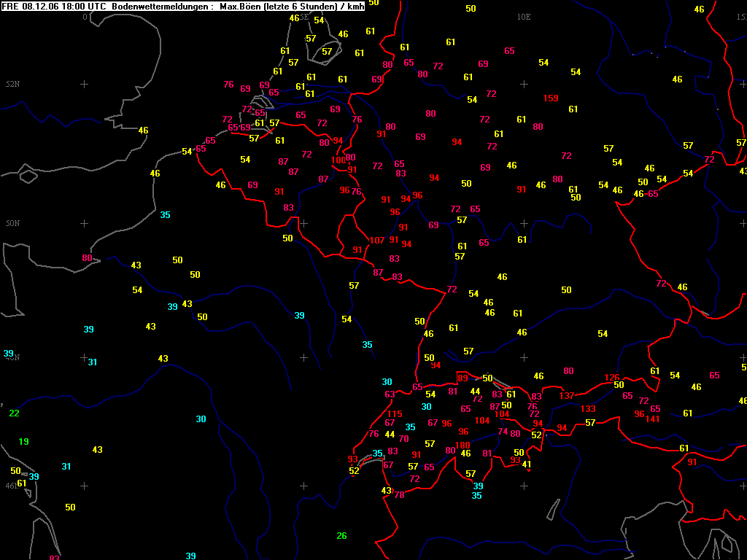Click the 159 km/h gust reading
747x560 pixels.
pos(551,98)
